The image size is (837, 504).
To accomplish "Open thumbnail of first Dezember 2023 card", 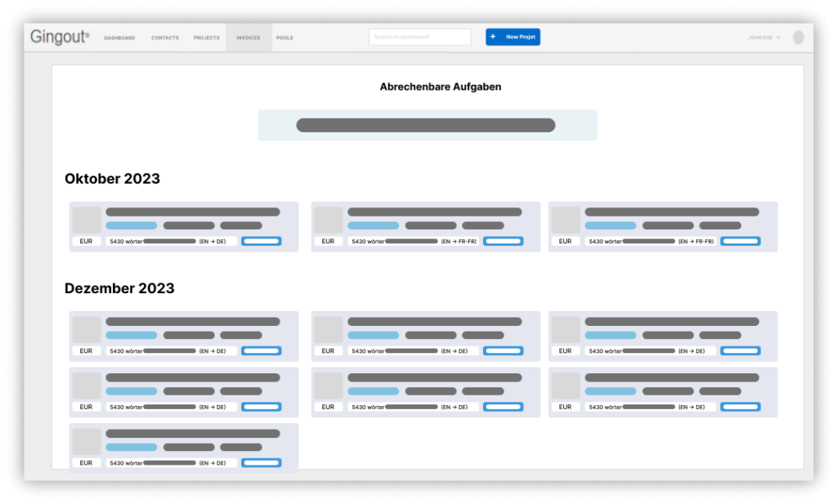I will tap(87, 329).
